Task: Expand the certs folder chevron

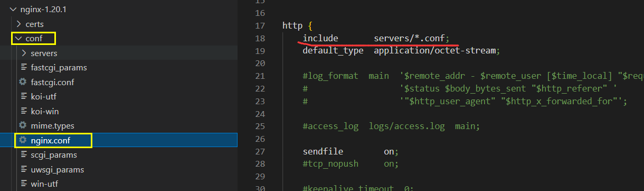Action: [x=18, y=24]
